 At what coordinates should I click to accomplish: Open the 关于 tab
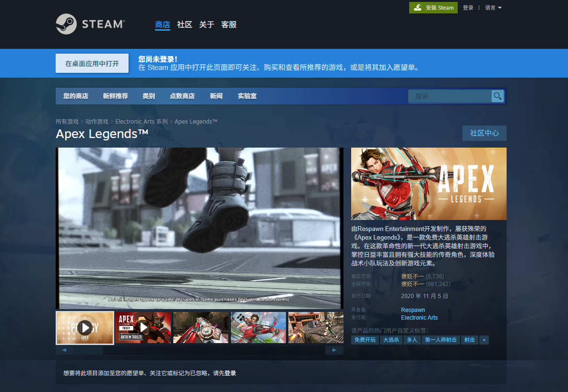[206, 24]
